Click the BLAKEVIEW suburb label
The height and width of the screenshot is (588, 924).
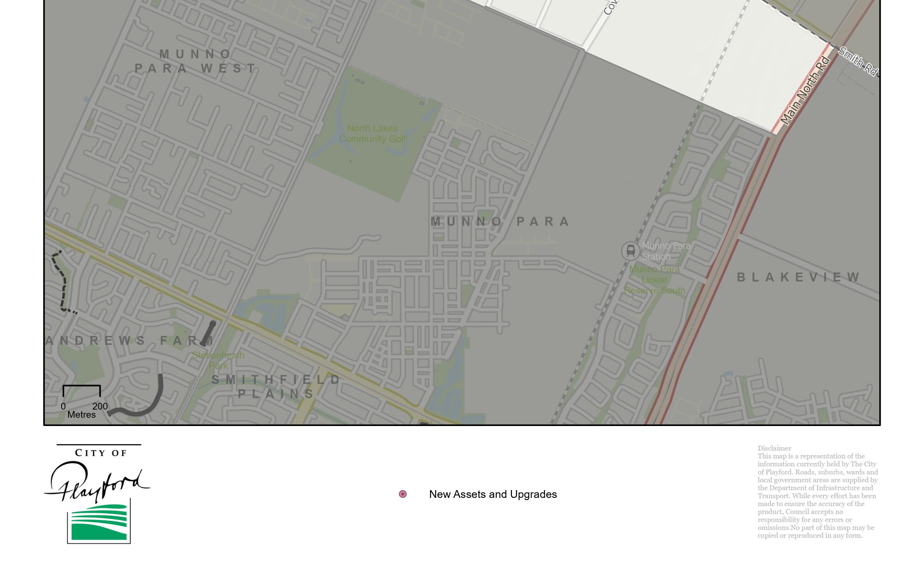tap(798, 277)
